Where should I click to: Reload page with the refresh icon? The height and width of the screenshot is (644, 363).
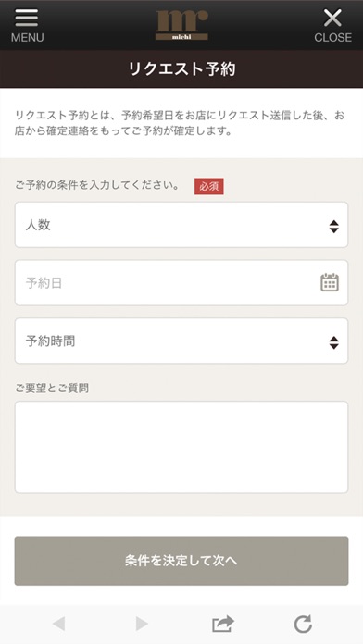click(x=304, y=624)
